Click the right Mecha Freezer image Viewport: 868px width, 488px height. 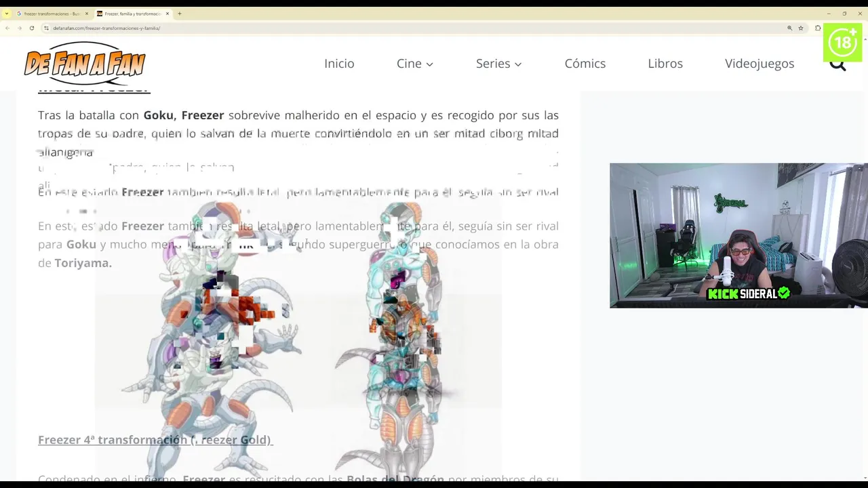403,339
